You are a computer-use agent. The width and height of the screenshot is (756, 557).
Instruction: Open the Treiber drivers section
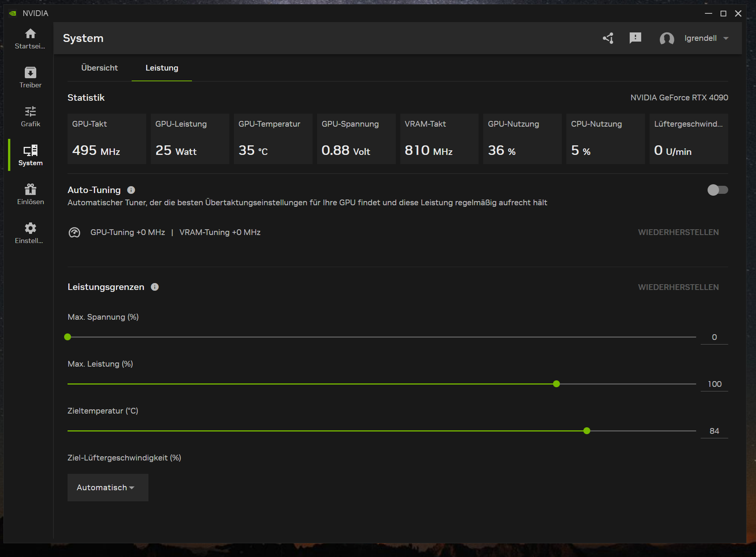click(x=30, y=73)
